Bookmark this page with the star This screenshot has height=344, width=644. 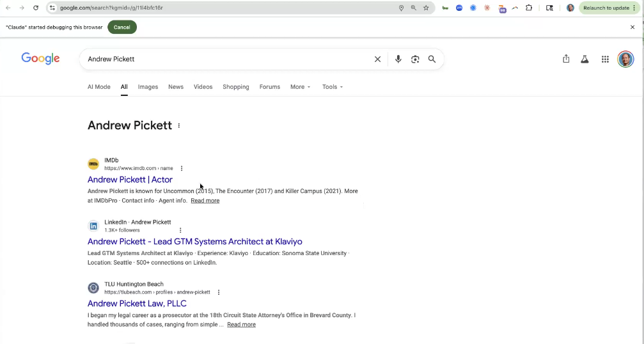pos(426,8)
